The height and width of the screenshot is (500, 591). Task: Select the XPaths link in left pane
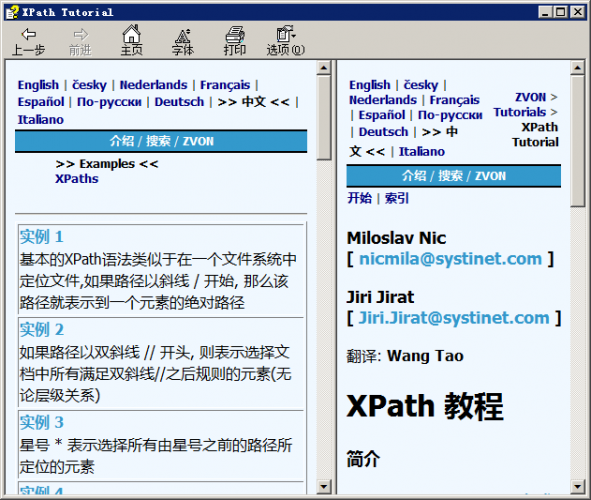click(x=77, y=179)
